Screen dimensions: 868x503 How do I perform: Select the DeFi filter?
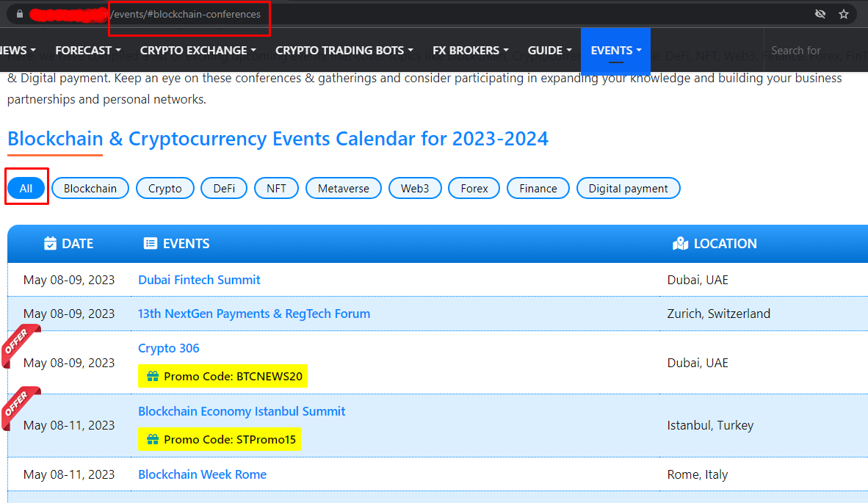224,188
